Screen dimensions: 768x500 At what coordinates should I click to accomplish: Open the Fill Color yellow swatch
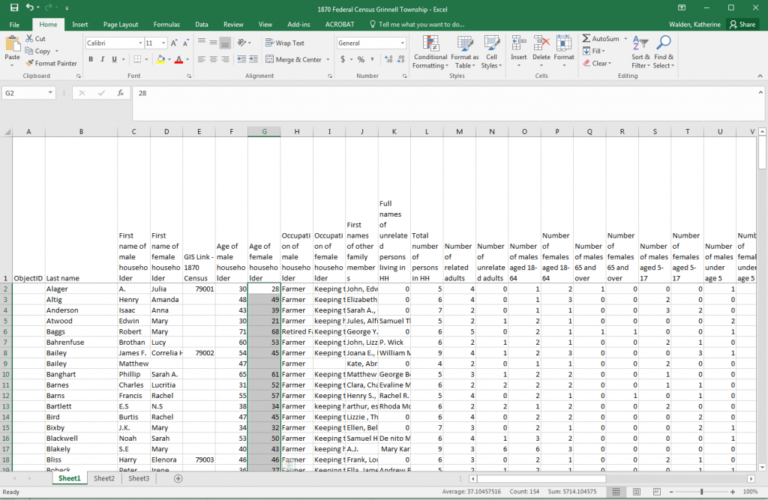(160, 59)
